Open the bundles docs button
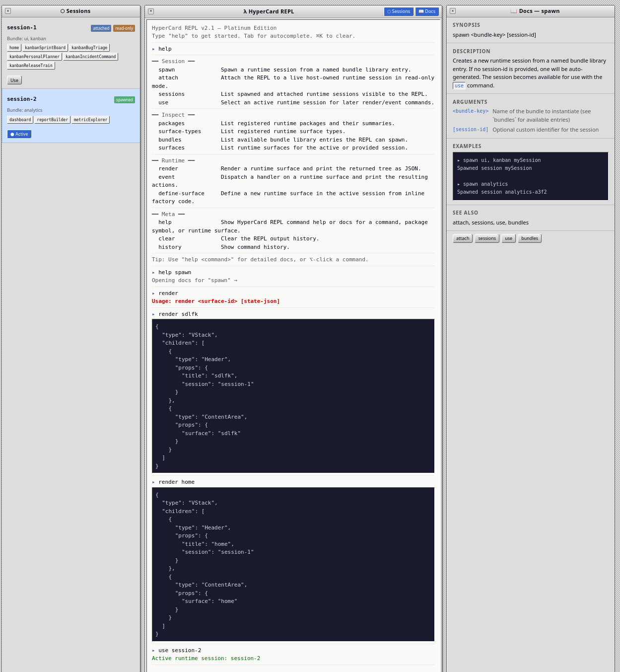Image resolution: width=620 pixels, height=672 pixels. [529, 238]
